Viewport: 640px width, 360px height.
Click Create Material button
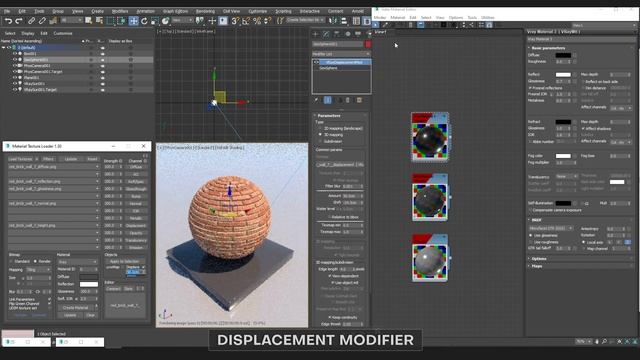76,308
